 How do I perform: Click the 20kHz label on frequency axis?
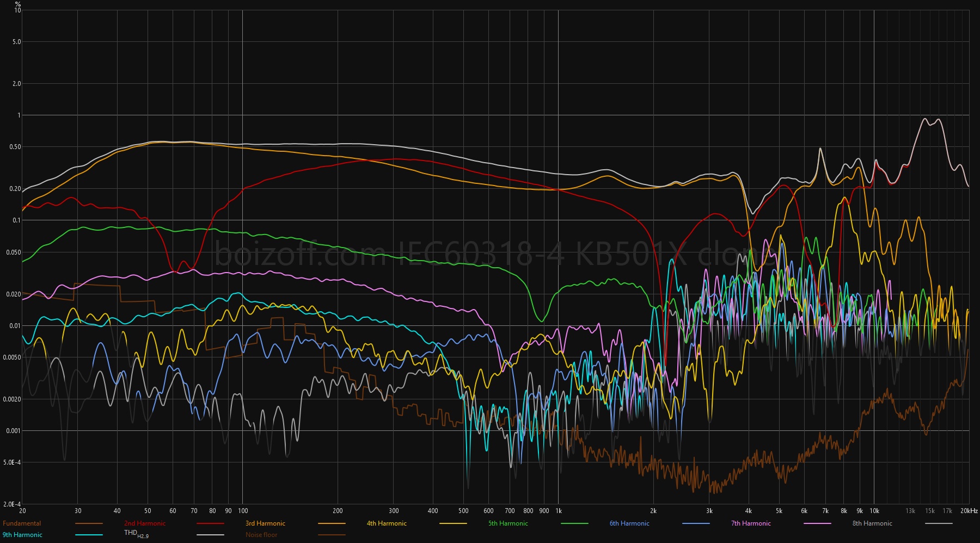(x=969, y=511)
